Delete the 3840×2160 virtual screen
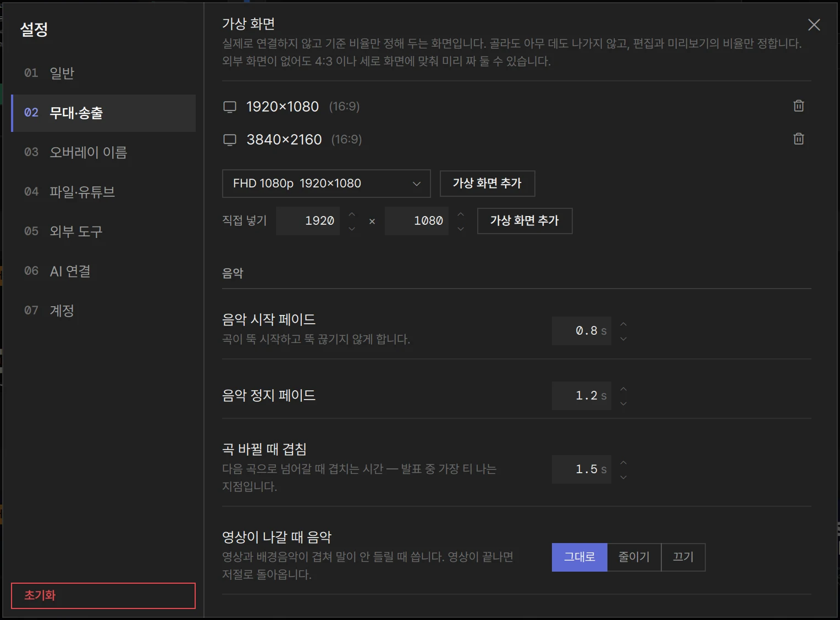The image size is (840, 620). pyautogui.click(x=799, y=139)
